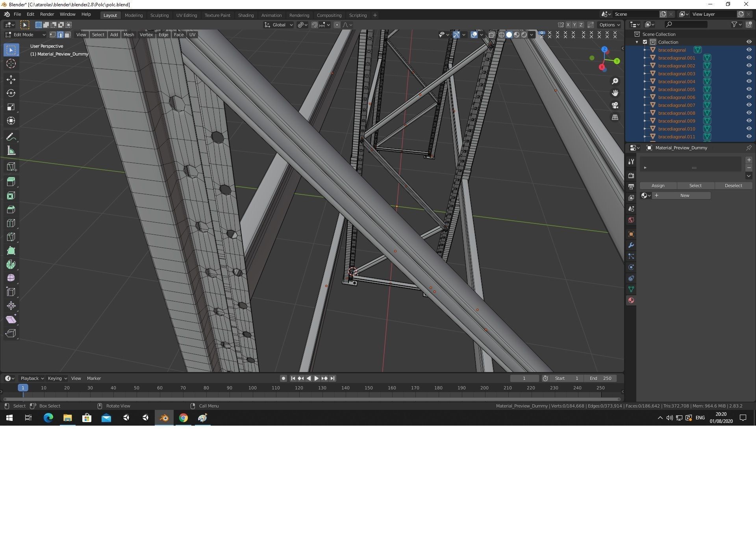This screenshot has height=536, width=756.
Task: Hide bracediagonal.007 with eye icon
Action: tap(749, 105)
